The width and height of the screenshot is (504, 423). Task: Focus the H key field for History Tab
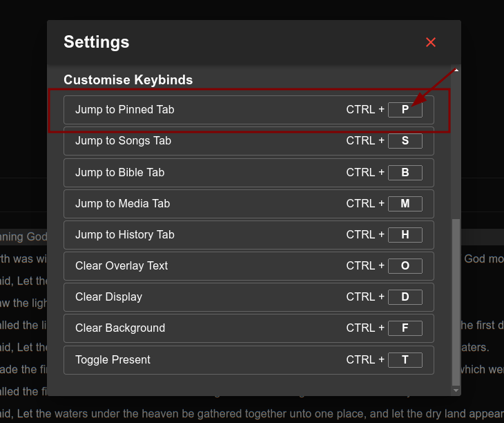click(405, 235)
